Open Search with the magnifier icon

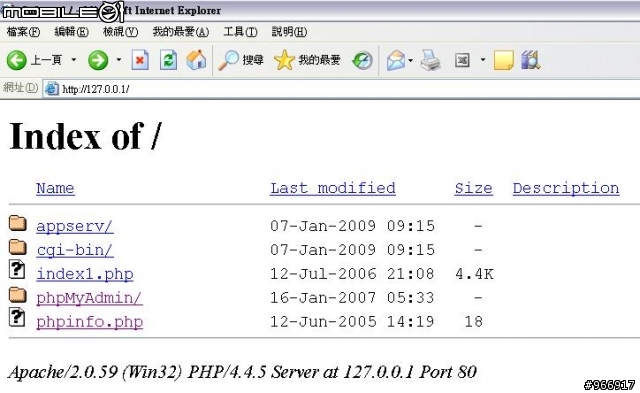pyautogui.click(x=241, y=60)
